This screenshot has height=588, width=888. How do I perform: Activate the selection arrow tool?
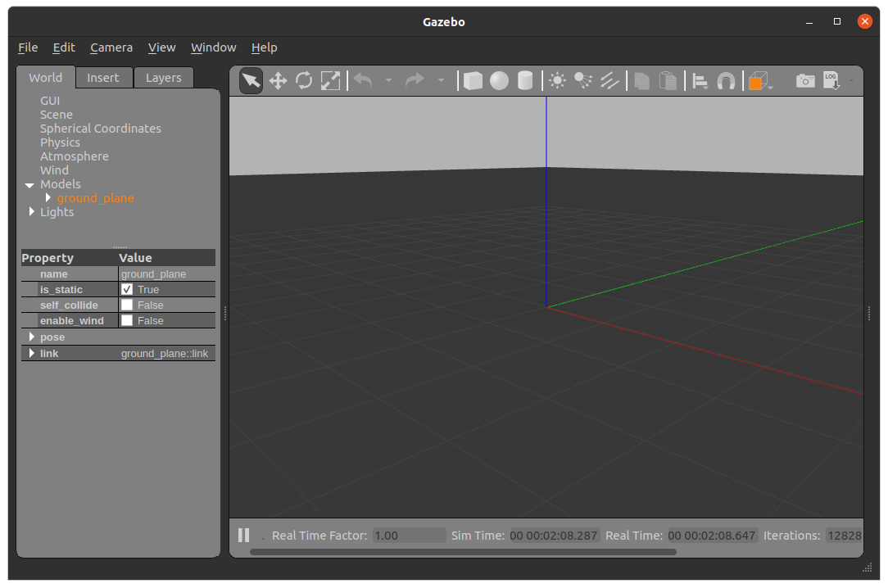pos(251,81)
